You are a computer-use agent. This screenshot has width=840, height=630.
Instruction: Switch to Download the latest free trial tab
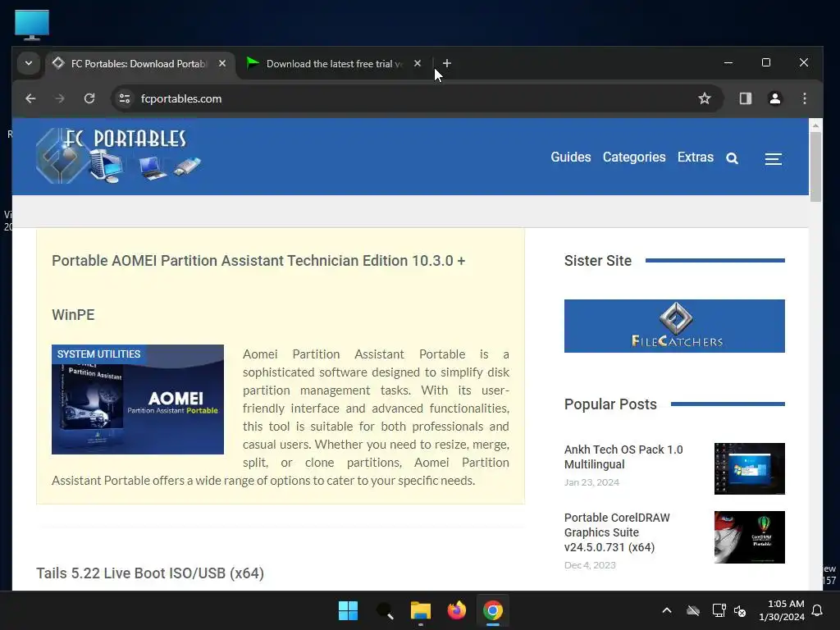[x=333, y=64]
